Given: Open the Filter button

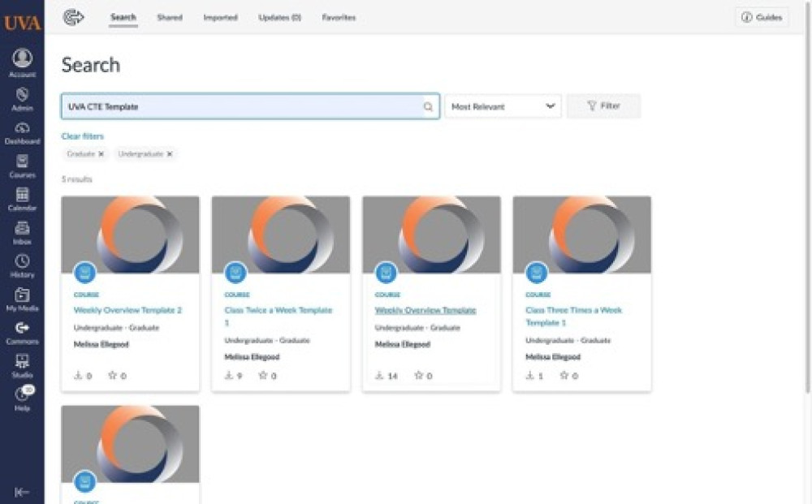Looking at the screenshot, I should click(x=604, y=106).
